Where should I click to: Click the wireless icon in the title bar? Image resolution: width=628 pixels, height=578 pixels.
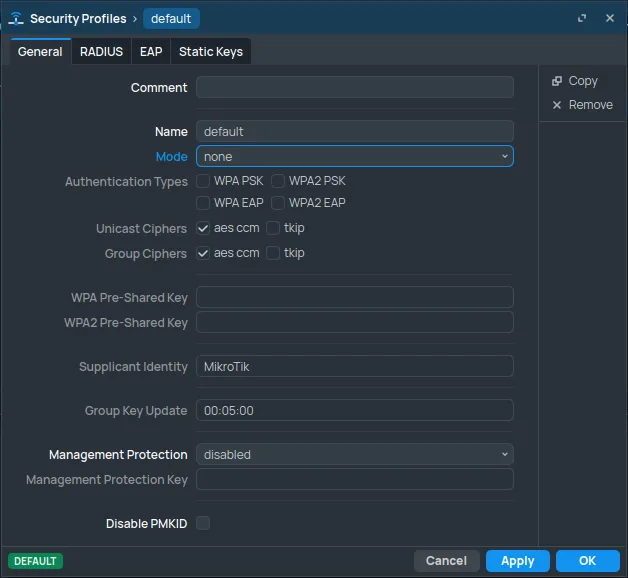click(x=17, y=19)
